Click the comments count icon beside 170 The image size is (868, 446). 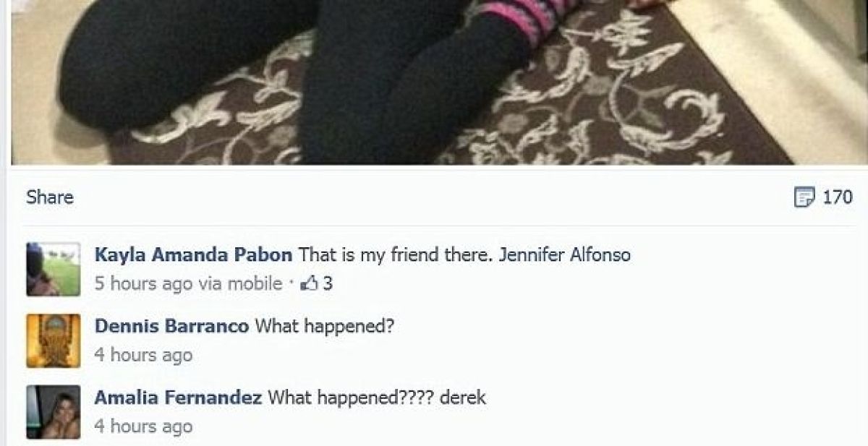pos(804,197)
